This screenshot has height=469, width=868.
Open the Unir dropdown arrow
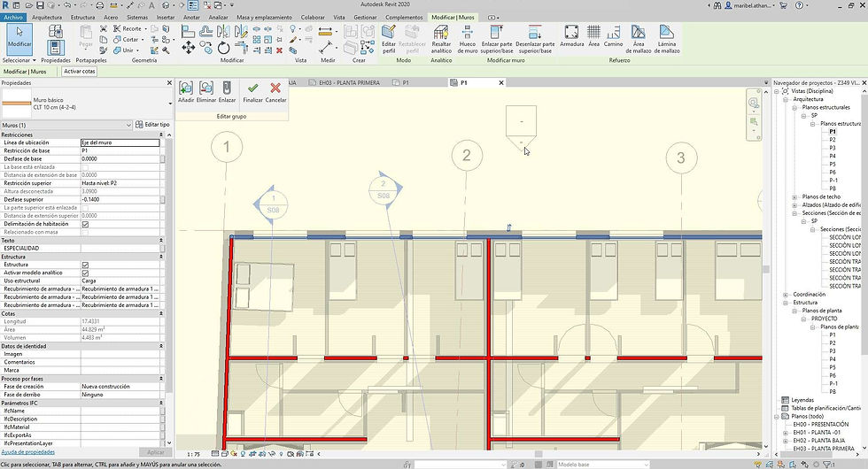pos(137,50)
